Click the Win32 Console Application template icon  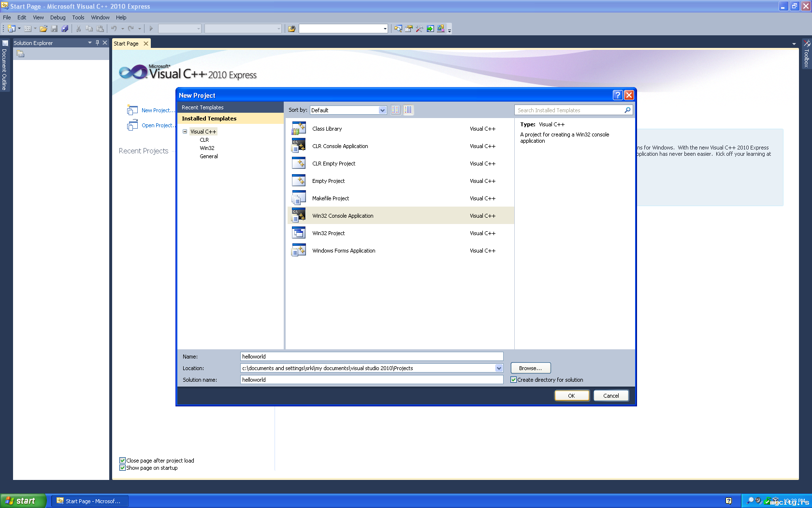point(299,215)
